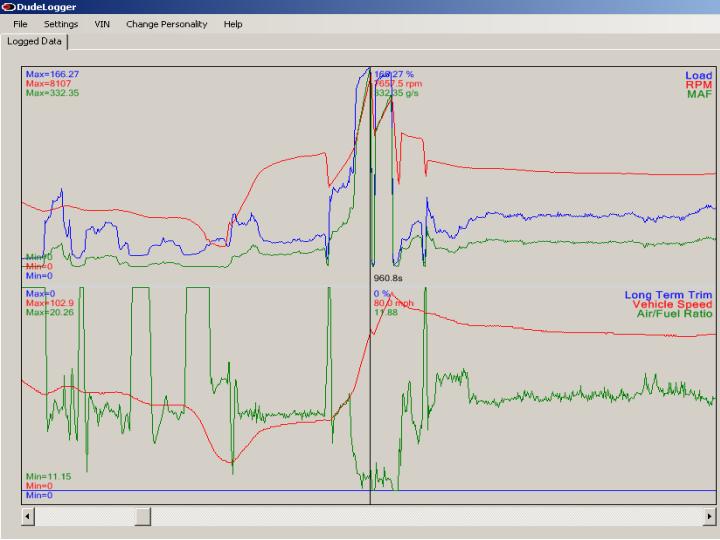
Task: Click the Min=11.15 air/fuel readout
Action: [x=48, y=477]
